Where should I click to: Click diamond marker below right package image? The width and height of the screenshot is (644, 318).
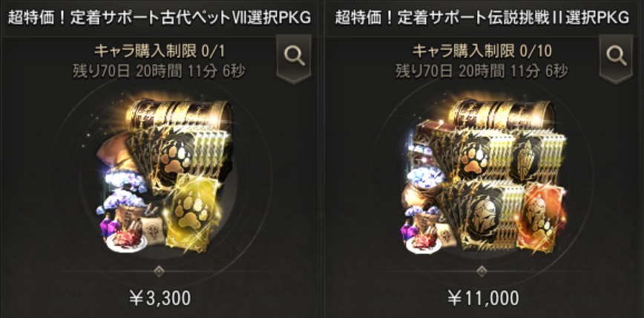coord(482,270)
